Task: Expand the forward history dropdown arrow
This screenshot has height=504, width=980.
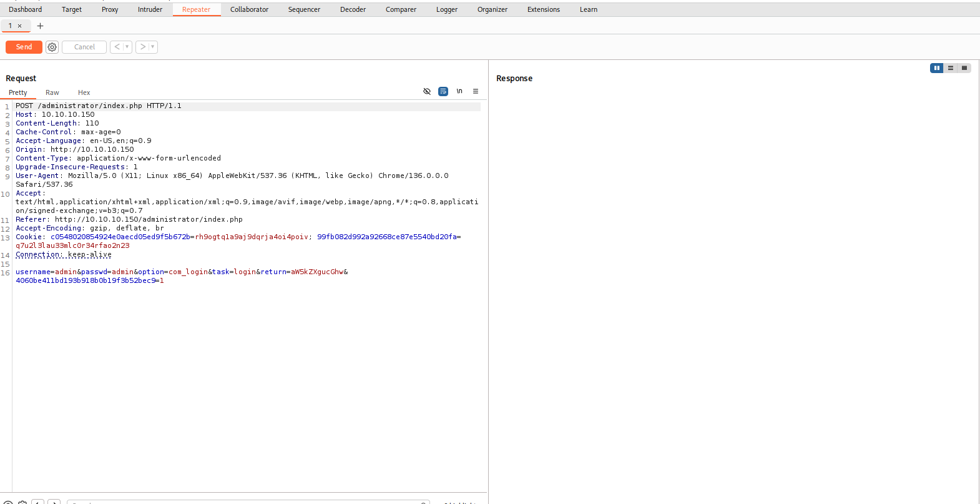Action: click(153, 47)
